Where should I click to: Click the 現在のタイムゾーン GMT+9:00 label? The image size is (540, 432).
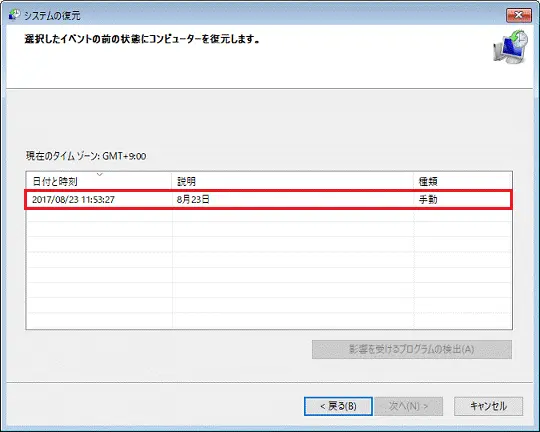pos(86,156)
